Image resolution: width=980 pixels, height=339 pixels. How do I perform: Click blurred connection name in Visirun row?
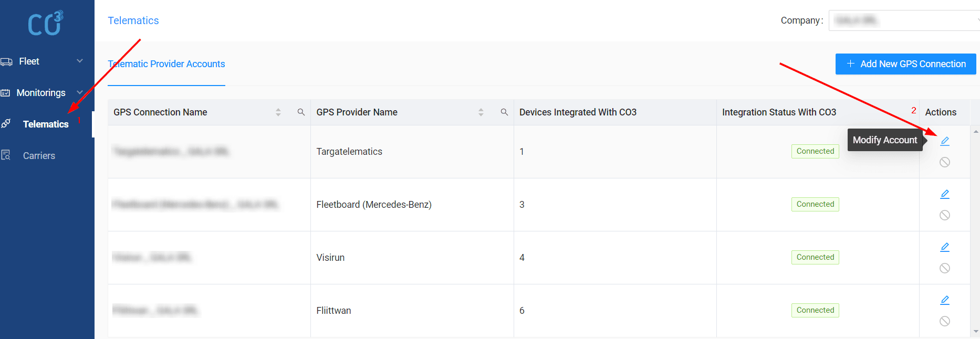(152, 258)
